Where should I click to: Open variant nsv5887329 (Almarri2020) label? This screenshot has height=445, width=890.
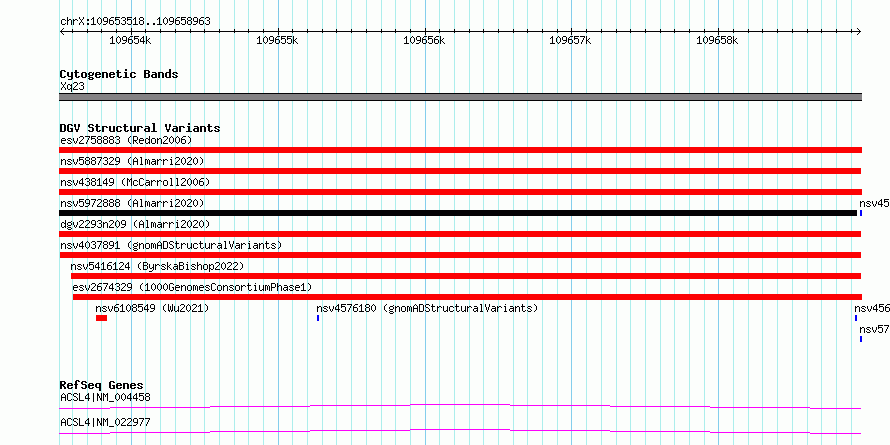[x=132, y=161]
